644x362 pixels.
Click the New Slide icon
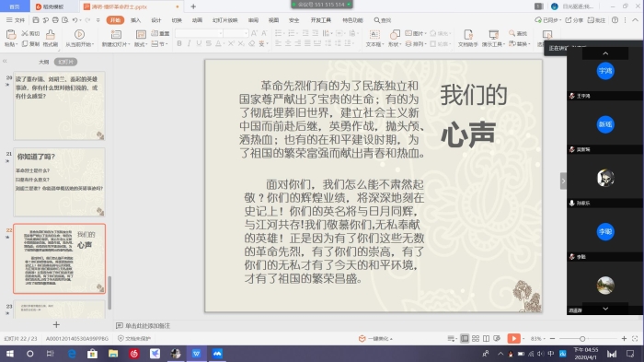tap(116, 35)
